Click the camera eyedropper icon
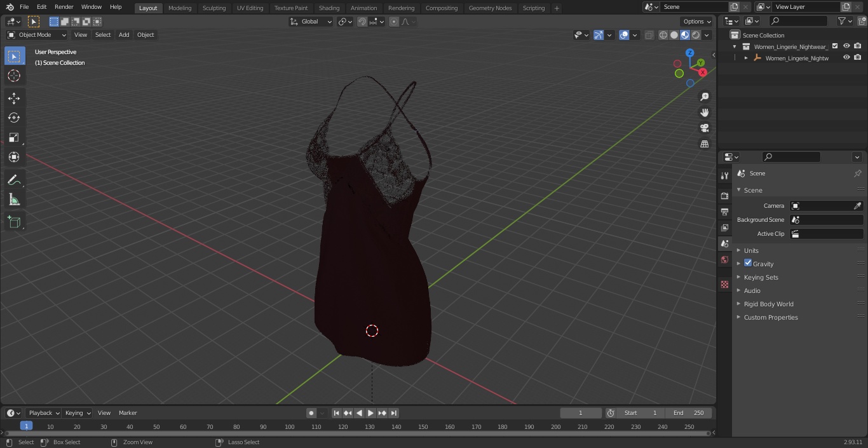Viewport: 868px width, 448px height. click(x=857, y=206)
